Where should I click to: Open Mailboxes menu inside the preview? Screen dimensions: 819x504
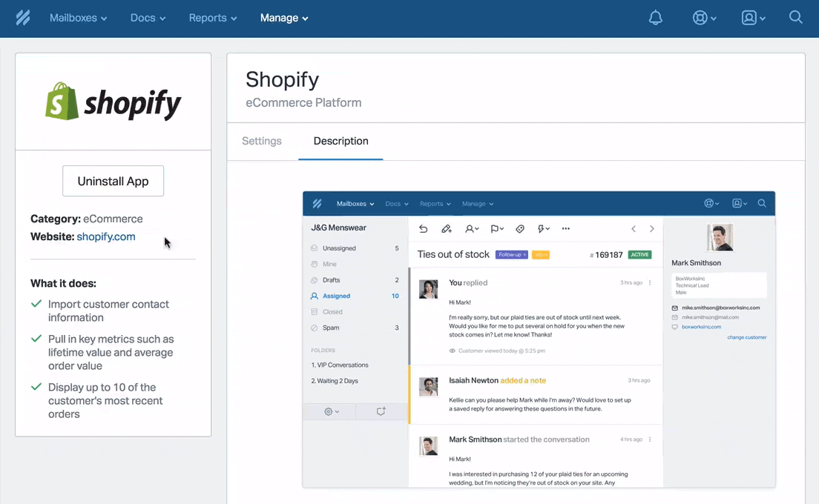(x=355, y=204)
